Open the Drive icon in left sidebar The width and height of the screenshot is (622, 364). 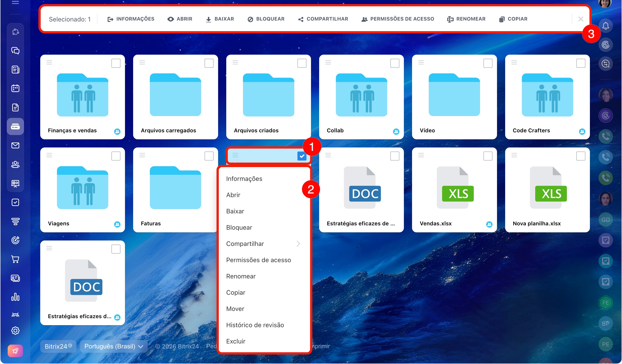click(x=15, y=126)
